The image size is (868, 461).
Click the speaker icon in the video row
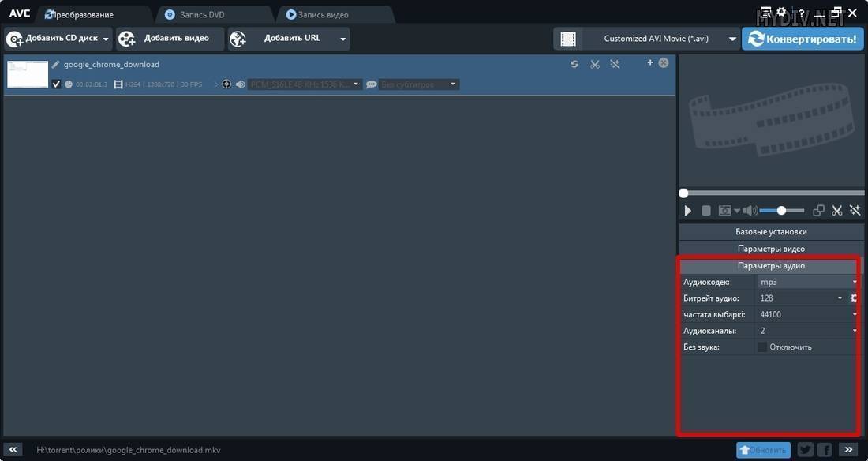pos(240,84)
